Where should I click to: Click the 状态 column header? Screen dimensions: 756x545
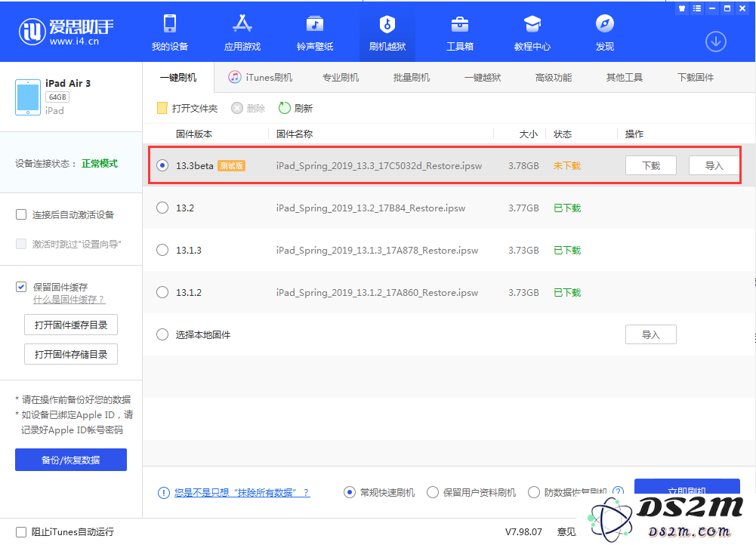coord(563,134)
